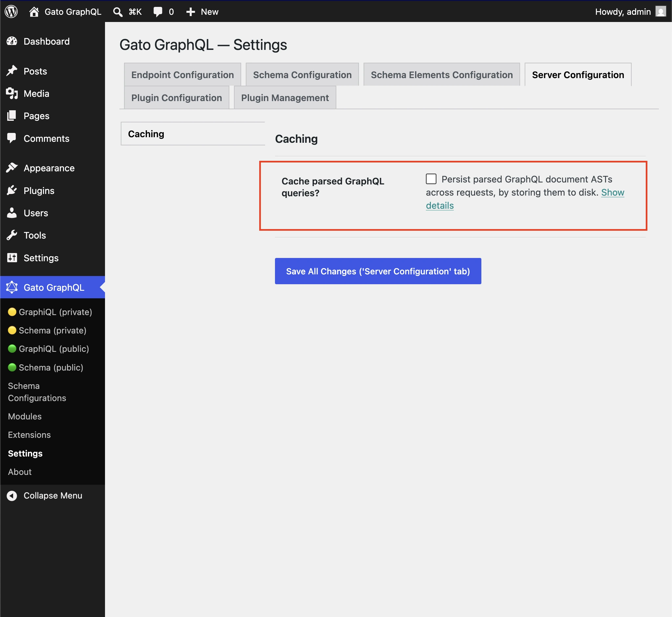This screenshot has width=672, height=617.
Task: Enable the Persist parsed GraphQL document ASTs checkbox
Action: pos(431,179)
